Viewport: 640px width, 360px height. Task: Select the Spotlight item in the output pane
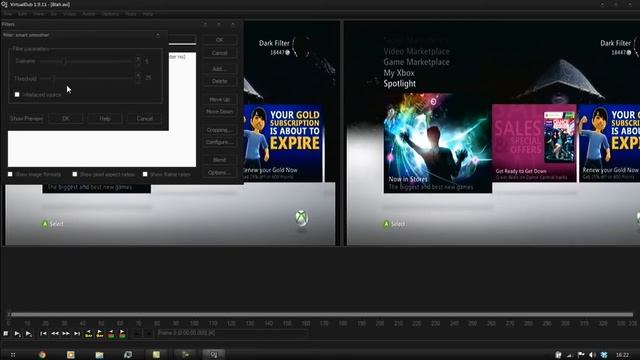[400, 84]
